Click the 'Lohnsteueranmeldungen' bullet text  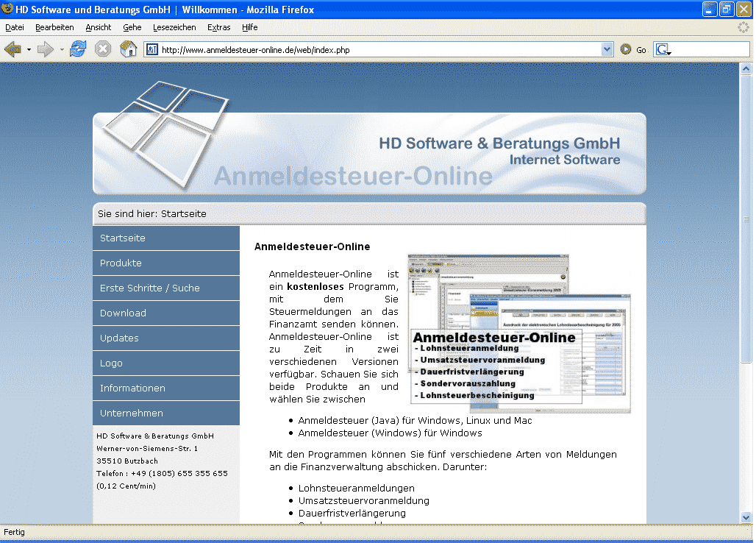356,488
